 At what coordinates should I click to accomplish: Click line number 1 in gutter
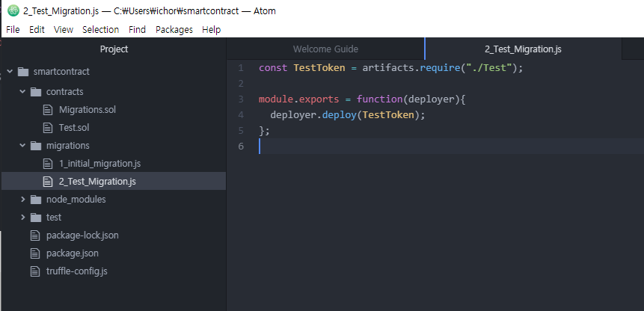coord(241,68)
